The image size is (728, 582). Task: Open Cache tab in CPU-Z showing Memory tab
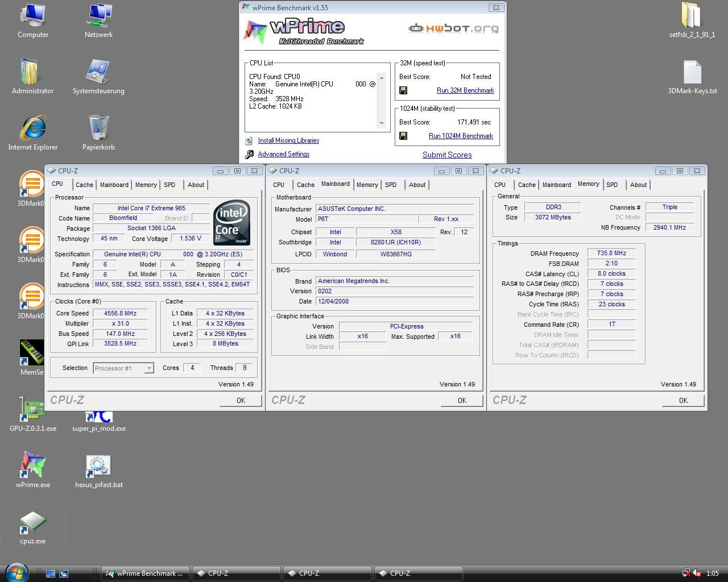tap(527, 185)
